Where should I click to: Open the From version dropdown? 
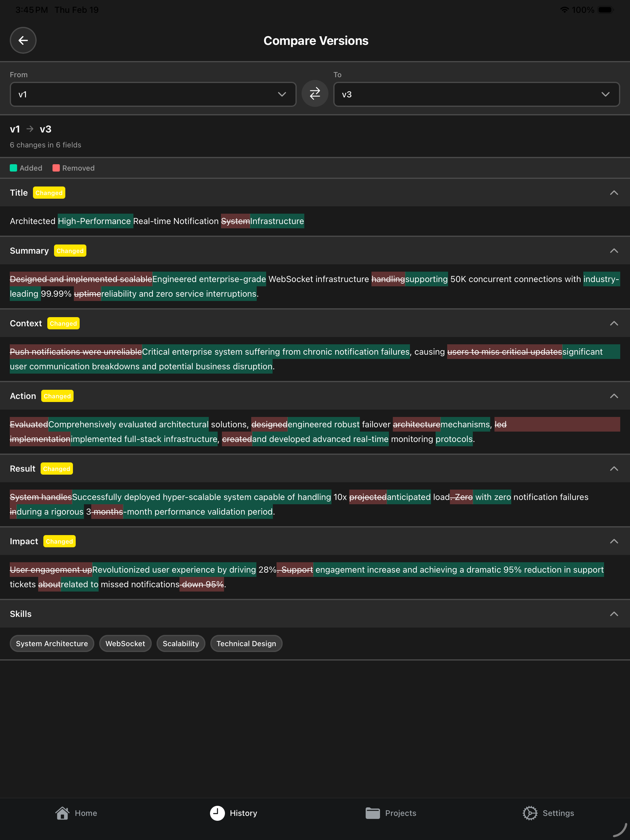pos(153,94)
